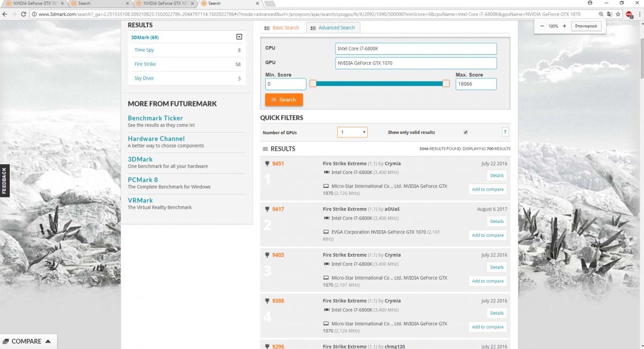
Task: Add the 9403 result to compare
Action: (487, 281)
